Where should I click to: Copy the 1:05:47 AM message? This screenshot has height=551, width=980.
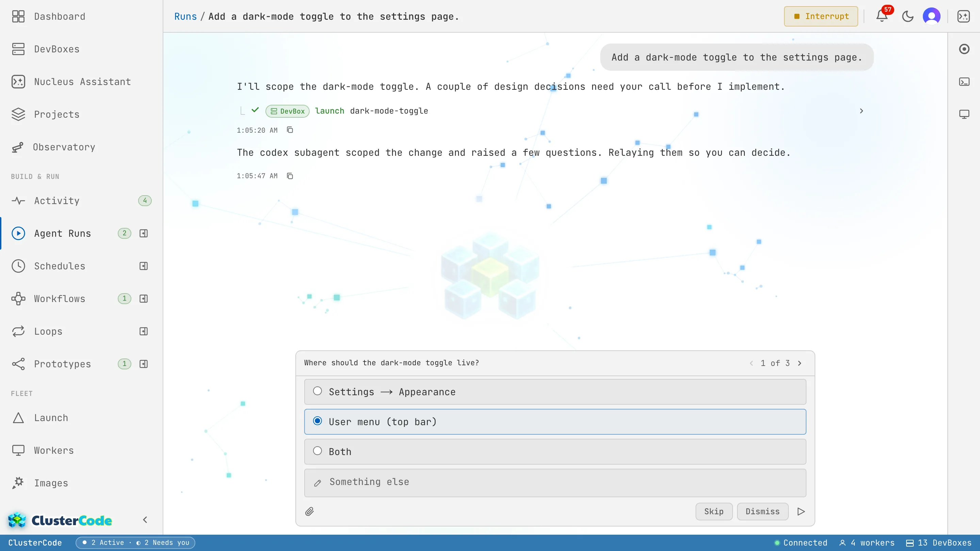click(x=290, y=176)
